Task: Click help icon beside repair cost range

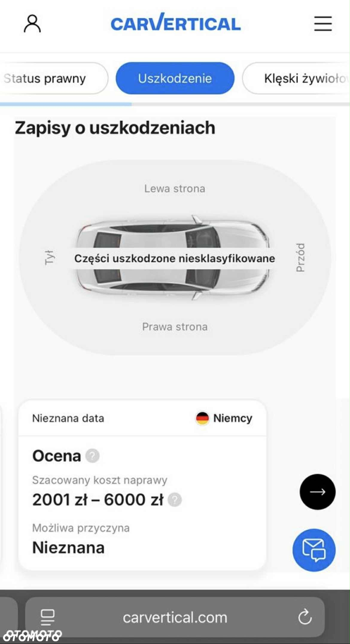Action: pyautogui.click(x=175, y=500)
